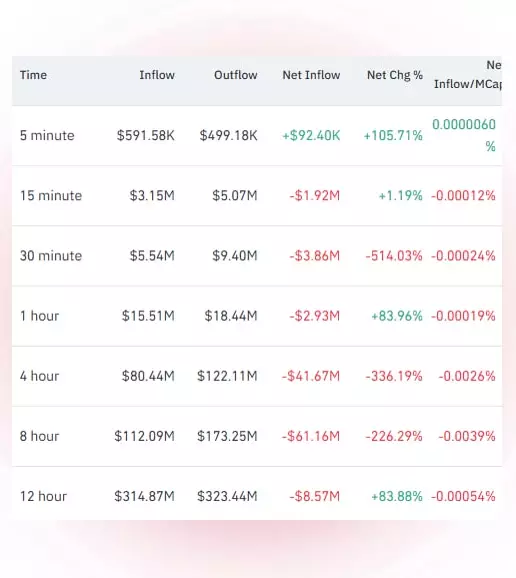
Task: Sort by the Inflow column header
Action: pyautogui.click(x=157, y=75)
